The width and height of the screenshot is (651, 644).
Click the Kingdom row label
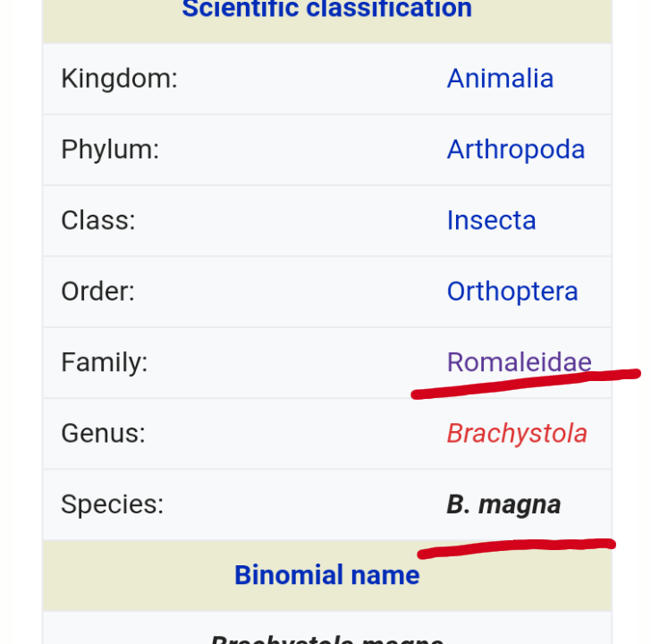[119, 79]
